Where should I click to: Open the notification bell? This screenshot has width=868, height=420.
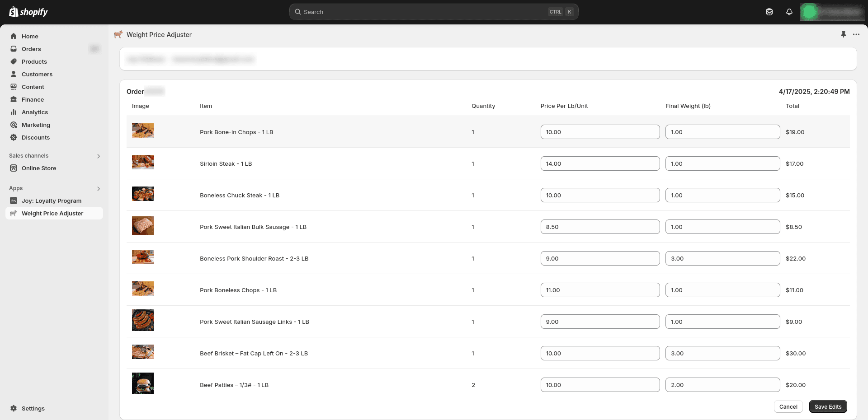point(789,12)
